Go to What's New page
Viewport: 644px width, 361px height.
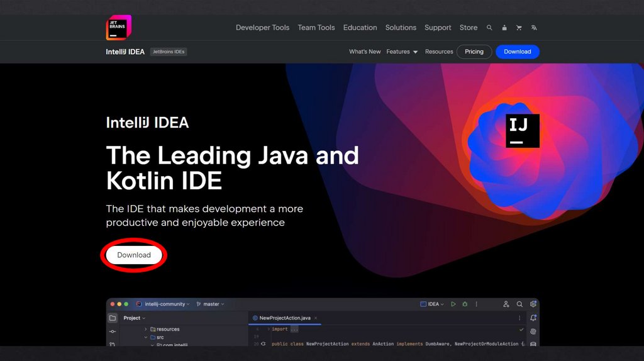365,52
